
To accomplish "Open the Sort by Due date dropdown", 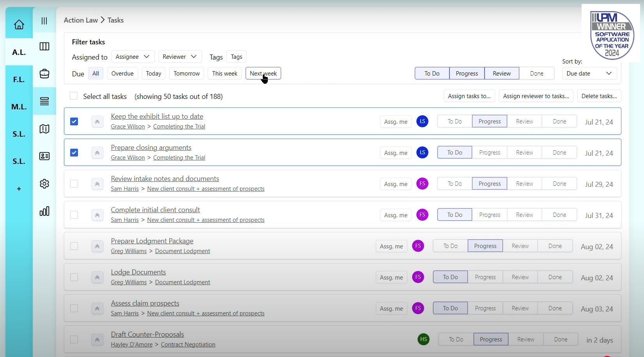I will coord(589,74).
